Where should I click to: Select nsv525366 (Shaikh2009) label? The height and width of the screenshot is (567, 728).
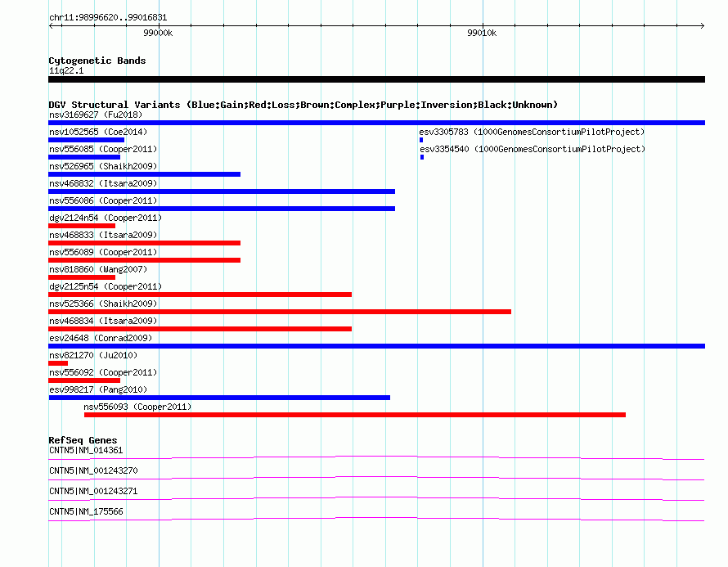pyautogui.click(x=103, y=304)
